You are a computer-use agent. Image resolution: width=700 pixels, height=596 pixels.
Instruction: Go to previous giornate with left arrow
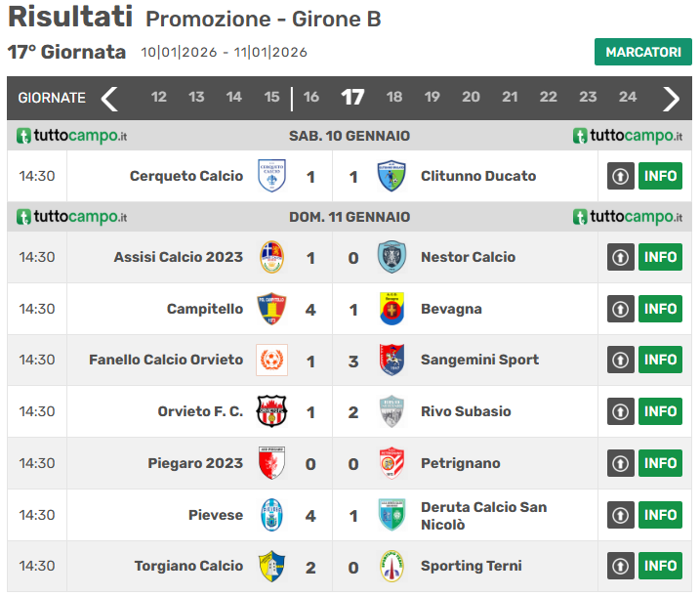point(109,98)
